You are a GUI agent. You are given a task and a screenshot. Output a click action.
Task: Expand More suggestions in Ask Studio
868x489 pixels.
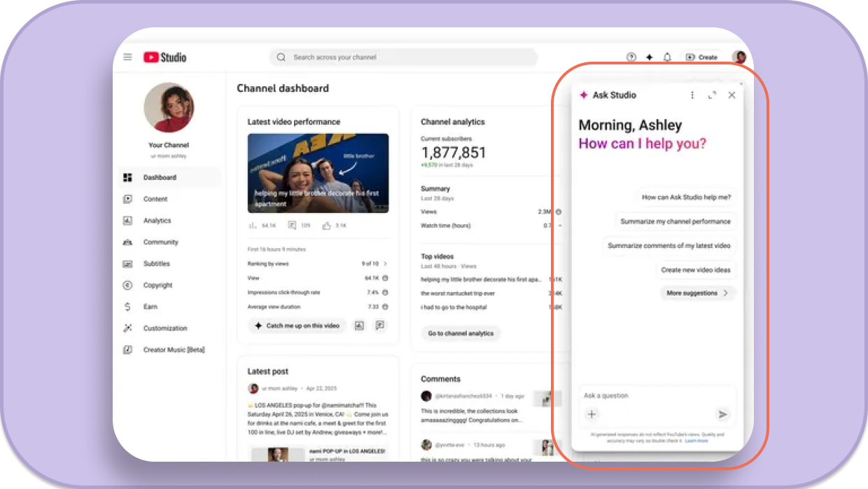click(x=697, y=293)
